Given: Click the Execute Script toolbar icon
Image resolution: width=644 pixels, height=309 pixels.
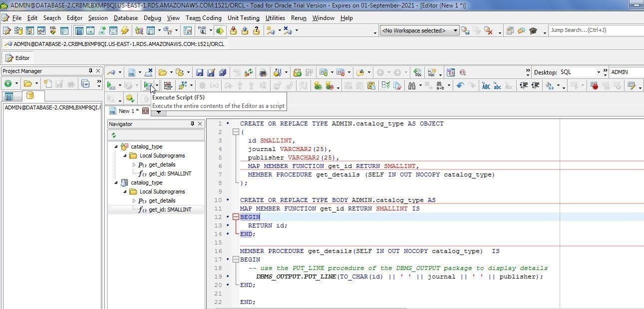Looking at the screenshot, I should (148, 85).
